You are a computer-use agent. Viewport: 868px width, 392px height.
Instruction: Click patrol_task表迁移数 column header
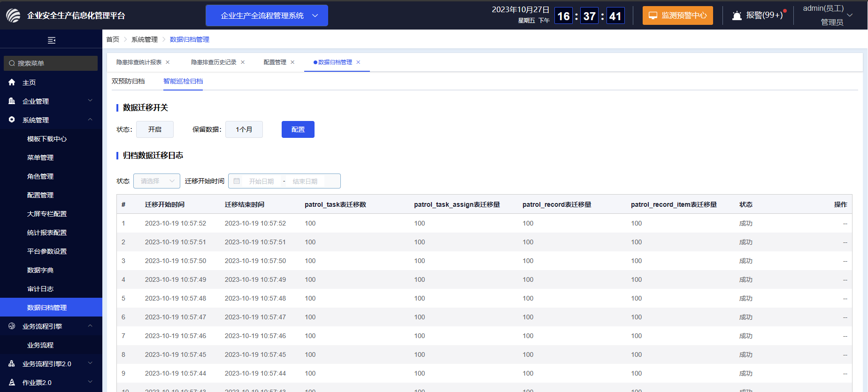(x=335, y=204)
